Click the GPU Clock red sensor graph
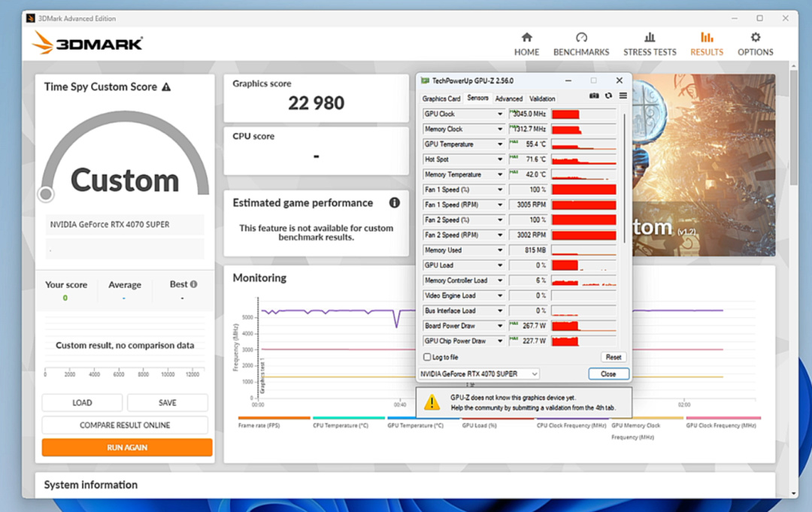812x512 pixels. (x=583, y=114)
